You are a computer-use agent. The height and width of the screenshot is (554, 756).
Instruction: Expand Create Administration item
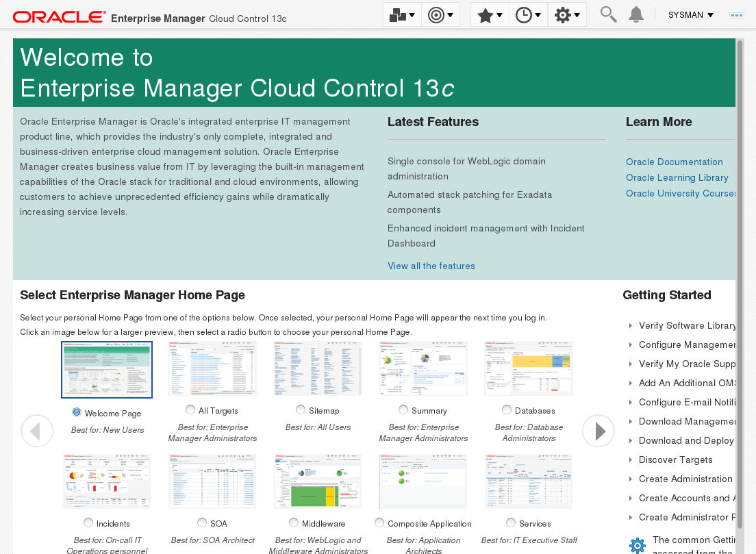[x=631, y=479]
